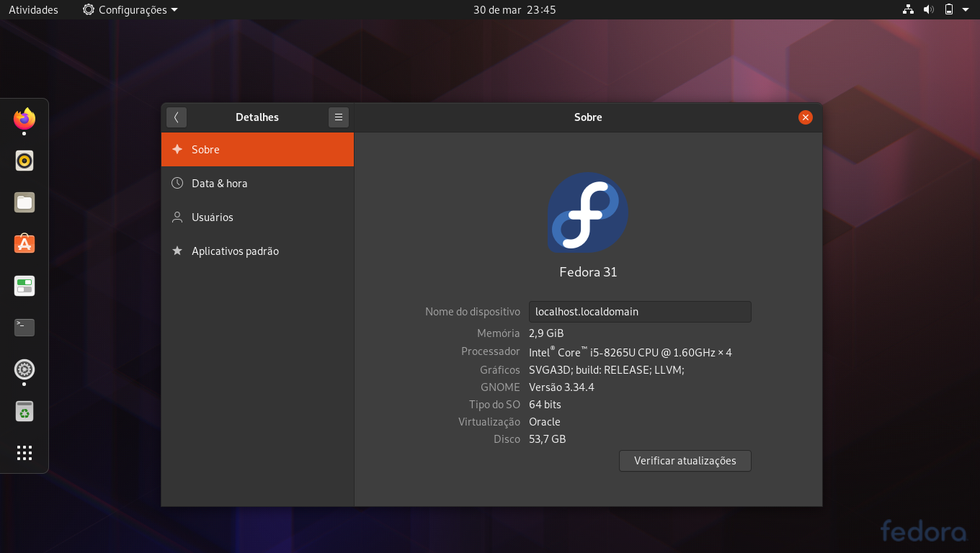Image resolution: width=980 pixels, height=553 pixels.
Task: Switch to the Usuários panel
Action: point(258,217)
